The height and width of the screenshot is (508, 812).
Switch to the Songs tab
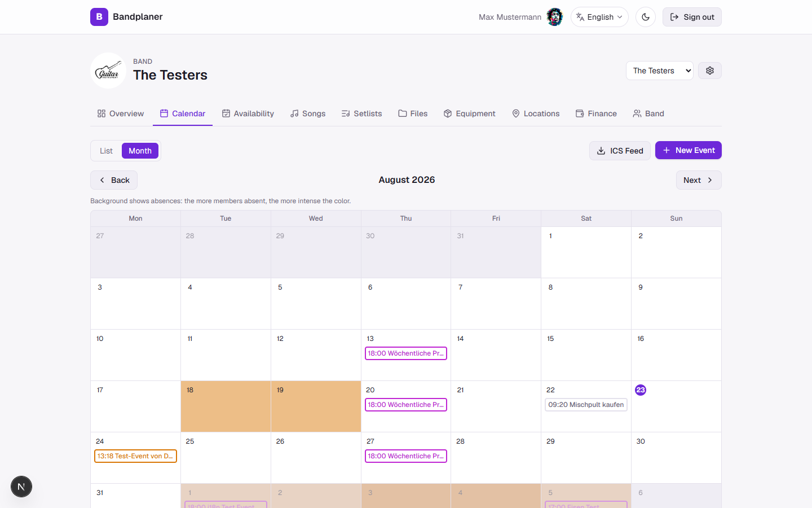(x=308, y=113)
